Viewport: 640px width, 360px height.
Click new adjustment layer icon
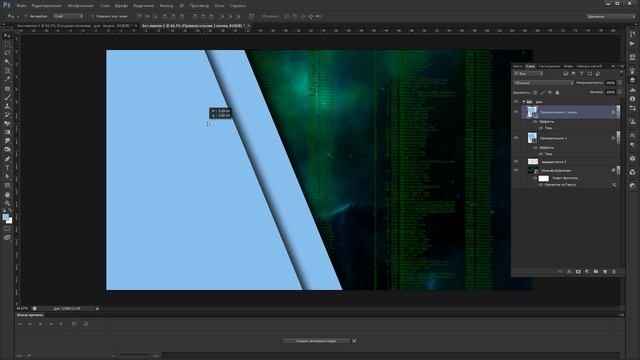click(x=587, y=271)
